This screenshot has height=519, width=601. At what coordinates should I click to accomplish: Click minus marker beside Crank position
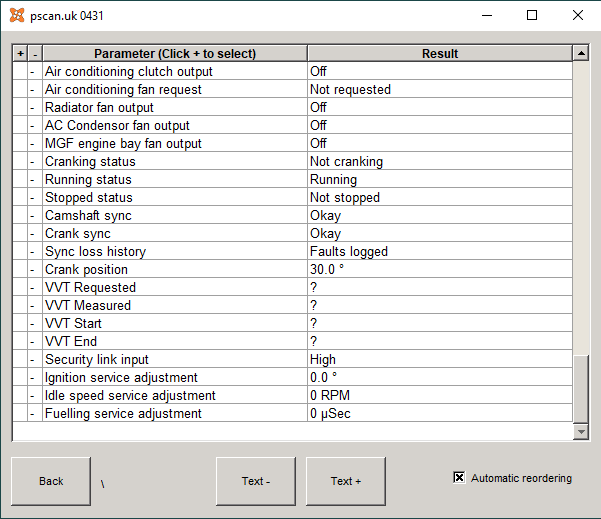click(x=35, y=269)
